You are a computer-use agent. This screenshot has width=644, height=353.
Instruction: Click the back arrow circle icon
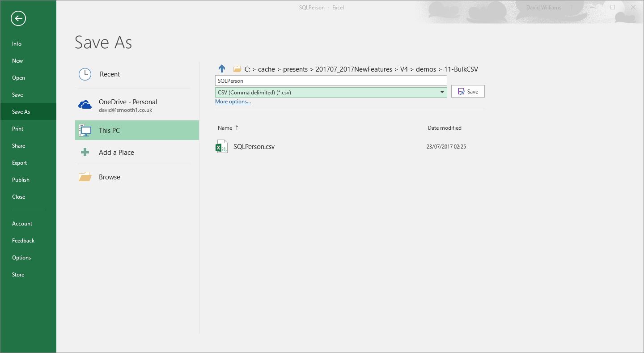(x=18, y=18)
